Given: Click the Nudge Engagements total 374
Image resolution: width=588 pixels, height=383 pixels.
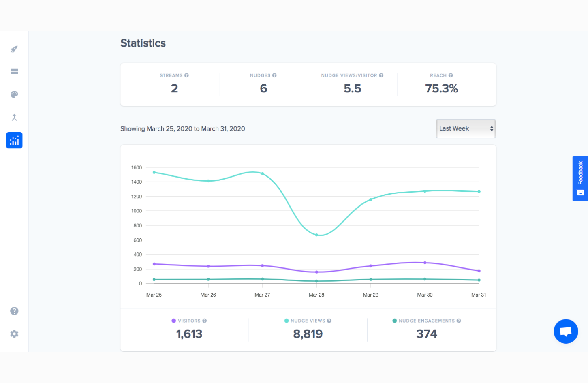Looking at the screenshot, I should tap(427, 334).
